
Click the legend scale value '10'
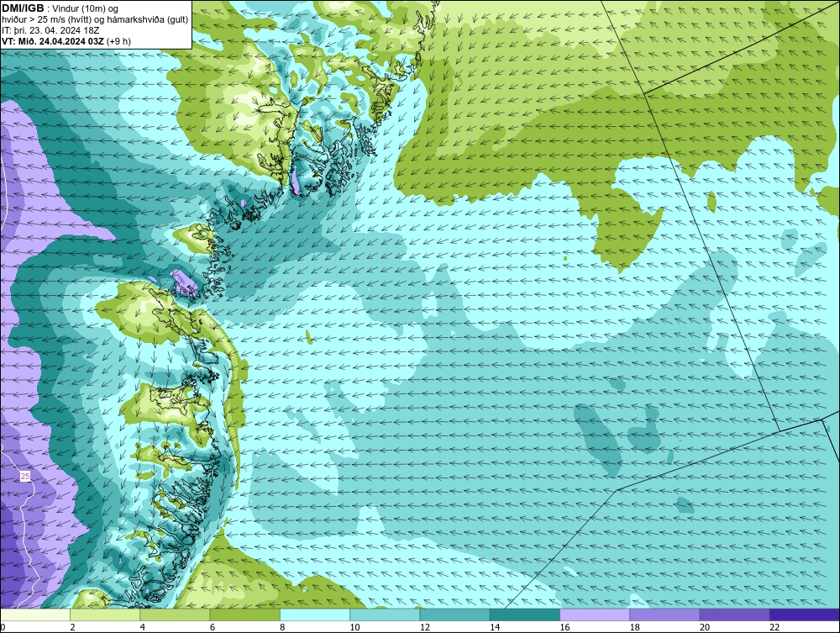point(354,627)
